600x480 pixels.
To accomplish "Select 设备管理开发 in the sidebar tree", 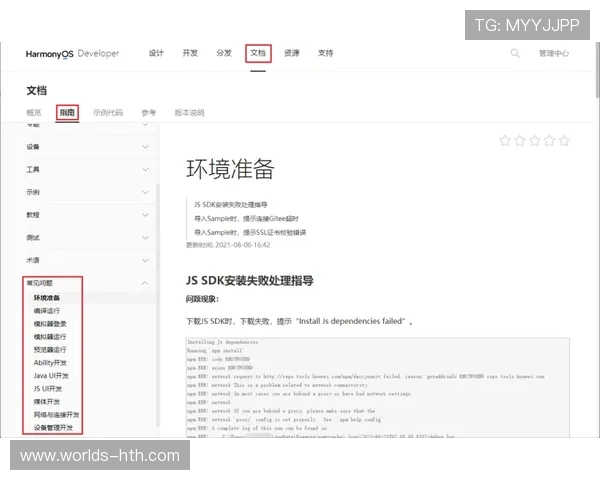I will click(53, 428).
